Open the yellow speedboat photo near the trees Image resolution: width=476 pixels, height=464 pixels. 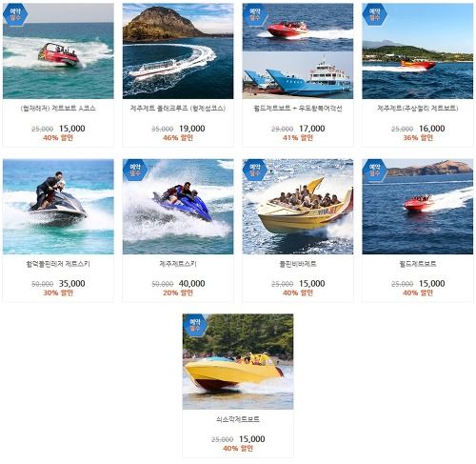238,362
